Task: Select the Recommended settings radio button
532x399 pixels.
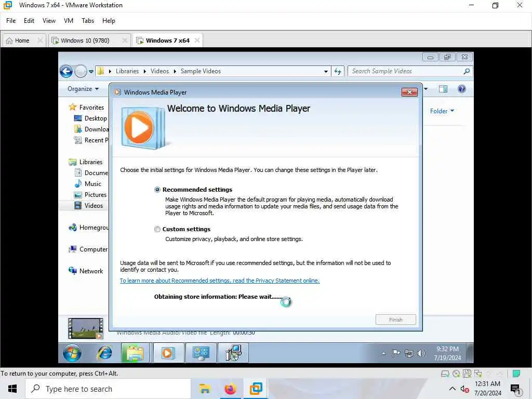Action: pos(157,190)
